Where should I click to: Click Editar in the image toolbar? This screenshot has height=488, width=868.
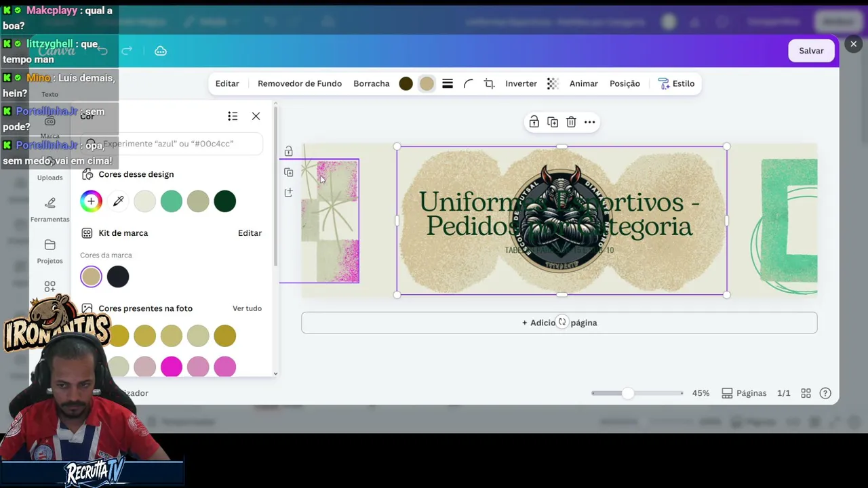(x=227, y=83)
